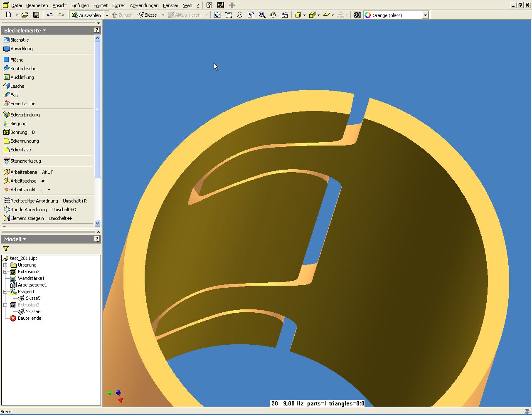Click the Undo arrow icon
The height and width of the screenshot is (415, 532).
pyautogui.click(x=50, y=15)
